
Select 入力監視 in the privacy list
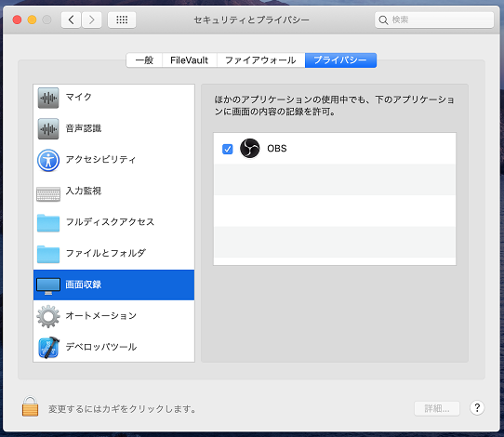tap(113, 192)
